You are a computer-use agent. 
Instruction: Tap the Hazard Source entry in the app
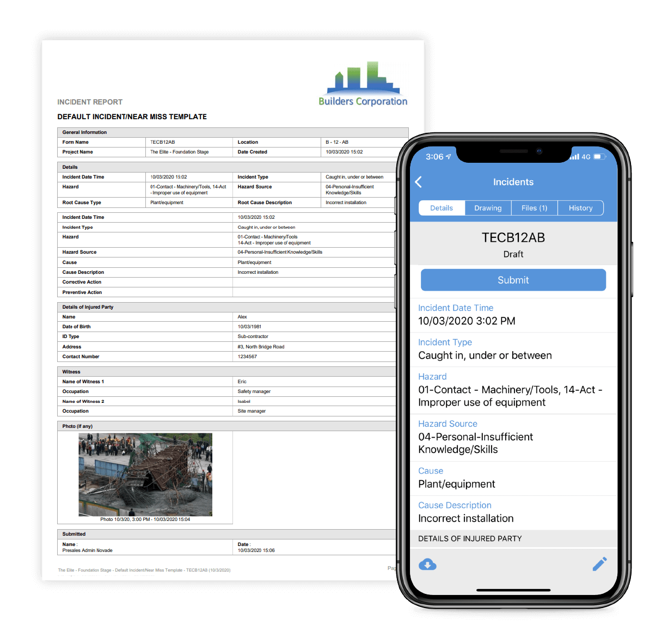click(x=475, y=437)
